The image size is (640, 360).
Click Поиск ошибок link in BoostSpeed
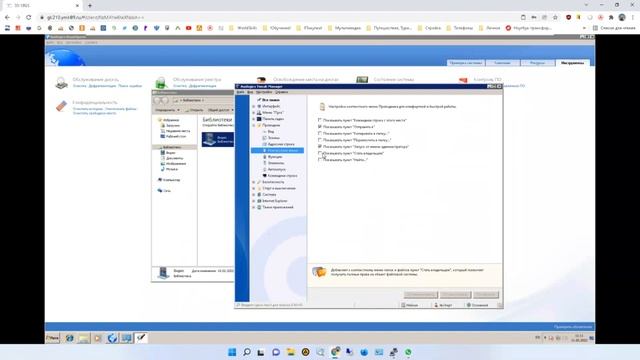pyautogui.click(x=130, y=86)
